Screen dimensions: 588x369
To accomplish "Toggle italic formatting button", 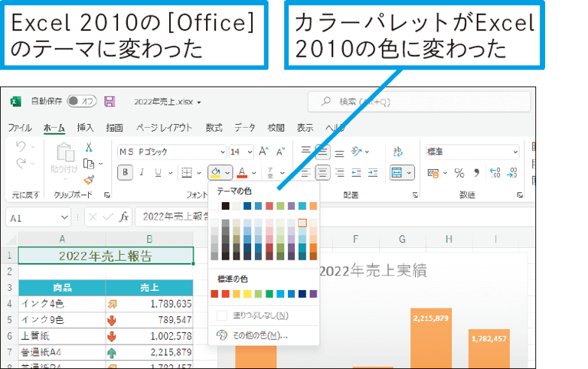I will pos(142,173).
